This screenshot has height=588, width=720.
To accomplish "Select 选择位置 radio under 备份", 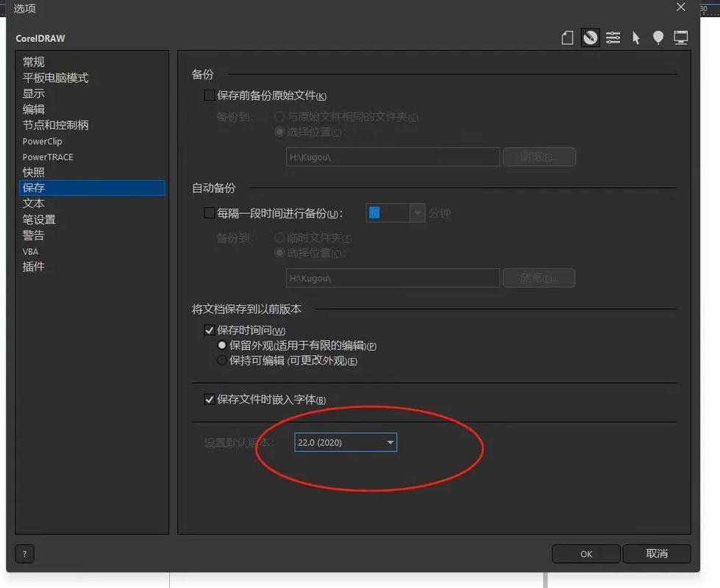I will [x=279, y=132].
